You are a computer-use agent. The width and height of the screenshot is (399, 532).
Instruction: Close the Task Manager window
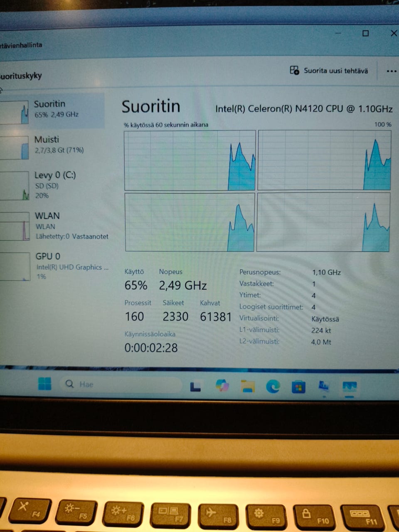coord(393,33)
